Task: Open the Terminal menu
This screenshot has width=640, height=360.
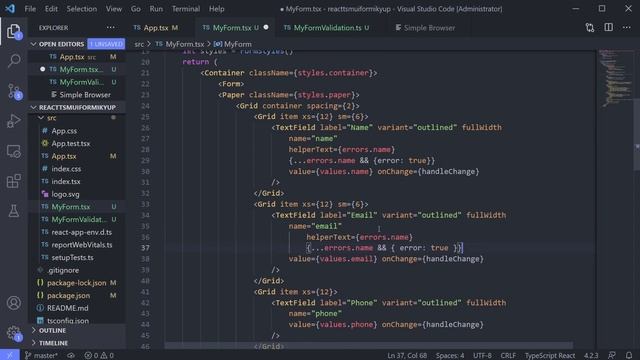Action: (x=186, y=9)
